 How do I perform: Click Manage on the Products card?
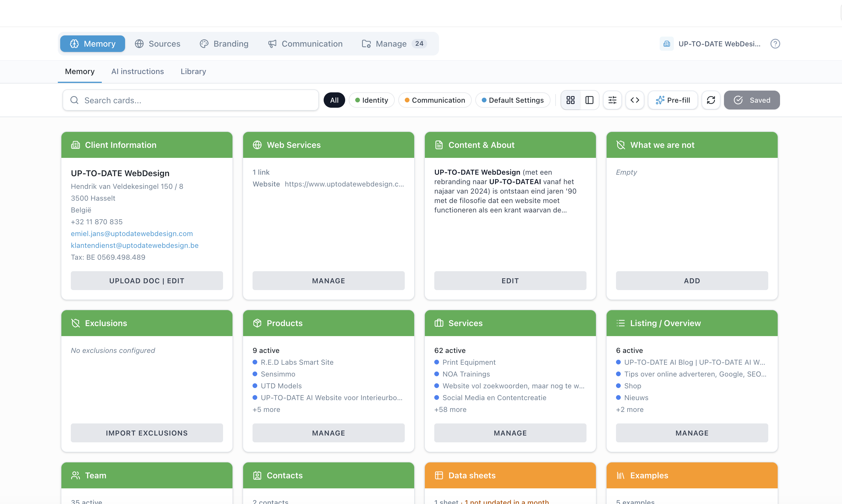point(328,433)
